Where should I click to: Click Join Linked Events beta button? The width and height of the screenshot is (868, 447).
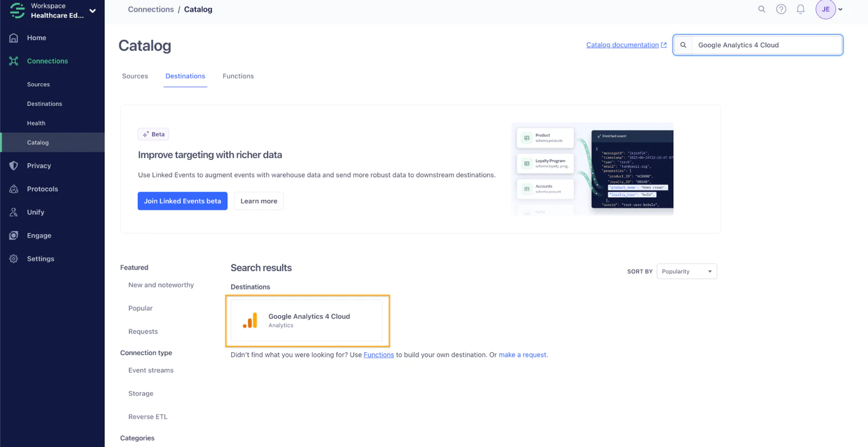tap(182, 201)
